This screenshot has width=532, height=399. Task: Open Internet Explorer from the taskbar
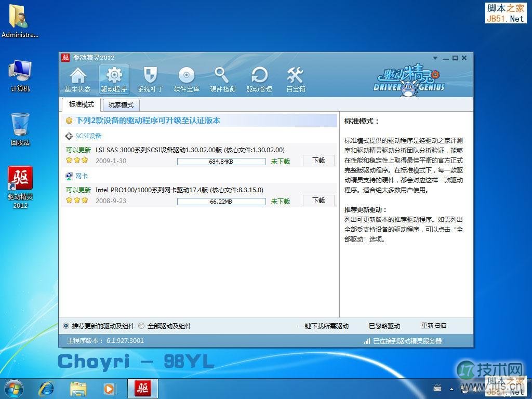coord(47,389)
